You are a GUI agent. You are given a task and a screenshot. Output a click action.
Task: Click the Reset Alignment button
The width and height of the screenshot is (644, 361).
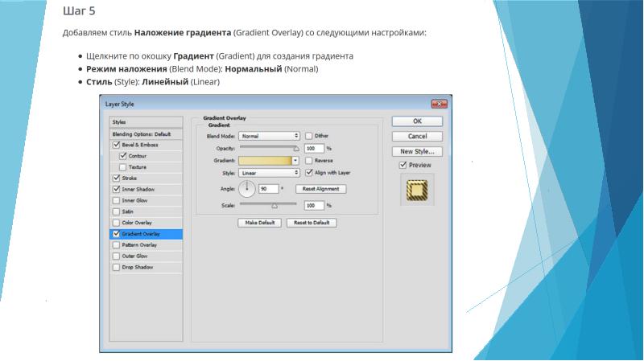point(321,189)
